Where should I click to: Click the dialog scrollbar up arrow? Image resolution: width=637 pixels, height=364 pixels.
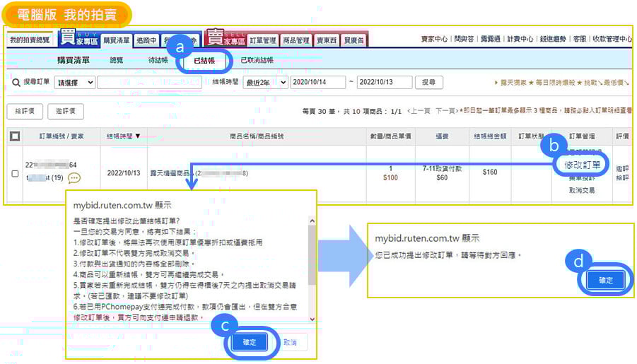tap(312, 221)
